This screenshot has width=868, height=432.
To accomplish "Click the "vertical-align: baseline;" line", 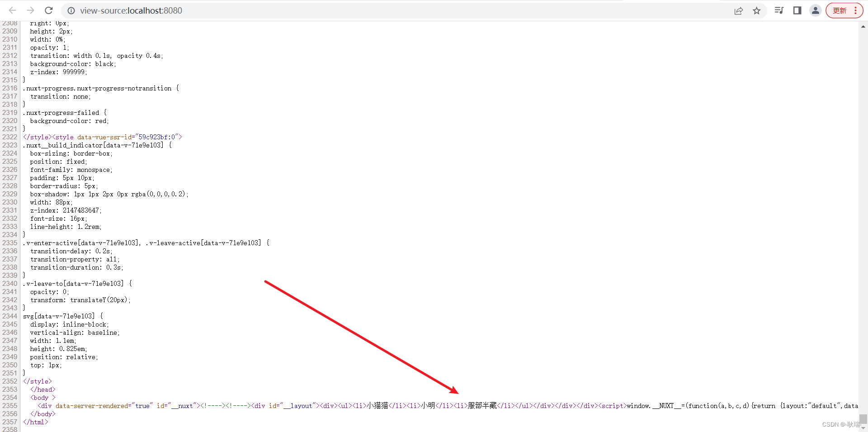I will [75, 332].
